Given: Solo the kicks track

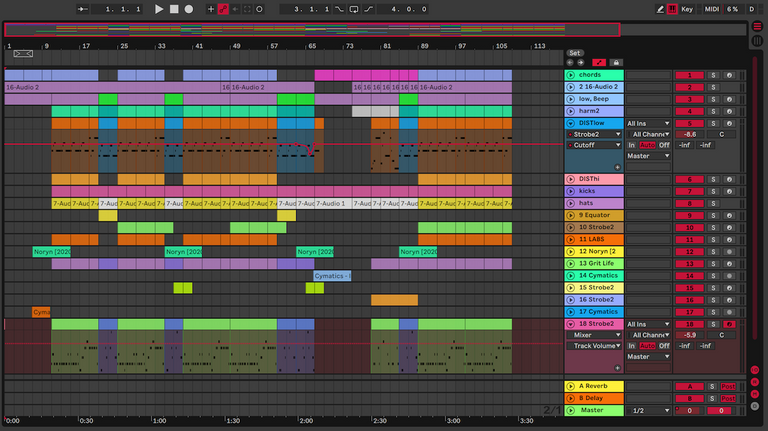Looking at the screenshot, I should tap(713, 191).
